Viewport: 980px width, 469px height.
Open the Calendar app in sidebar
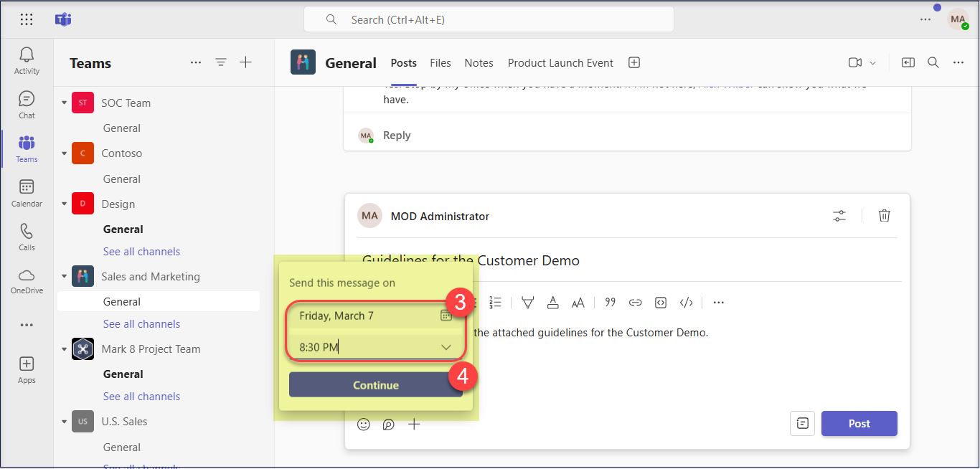27,192
